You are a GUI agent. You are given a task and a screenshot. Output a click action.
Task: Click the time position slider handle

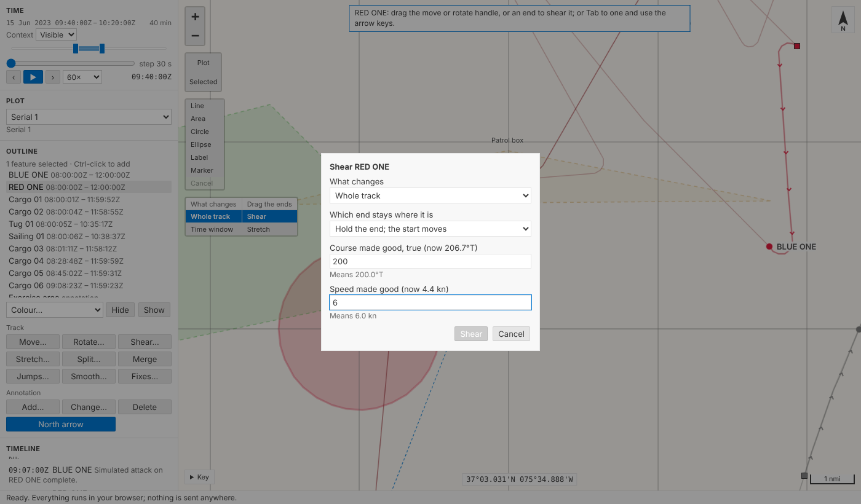(11, 63)
